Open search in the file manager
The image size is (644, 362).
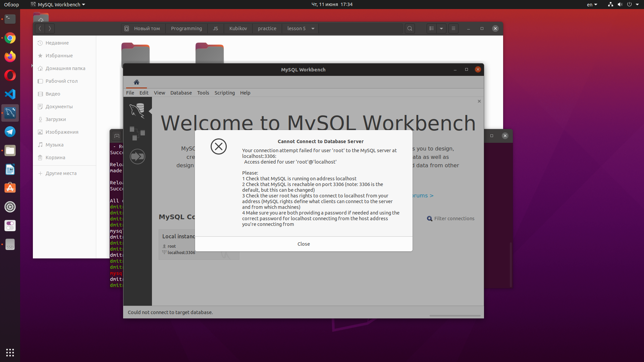410,28
